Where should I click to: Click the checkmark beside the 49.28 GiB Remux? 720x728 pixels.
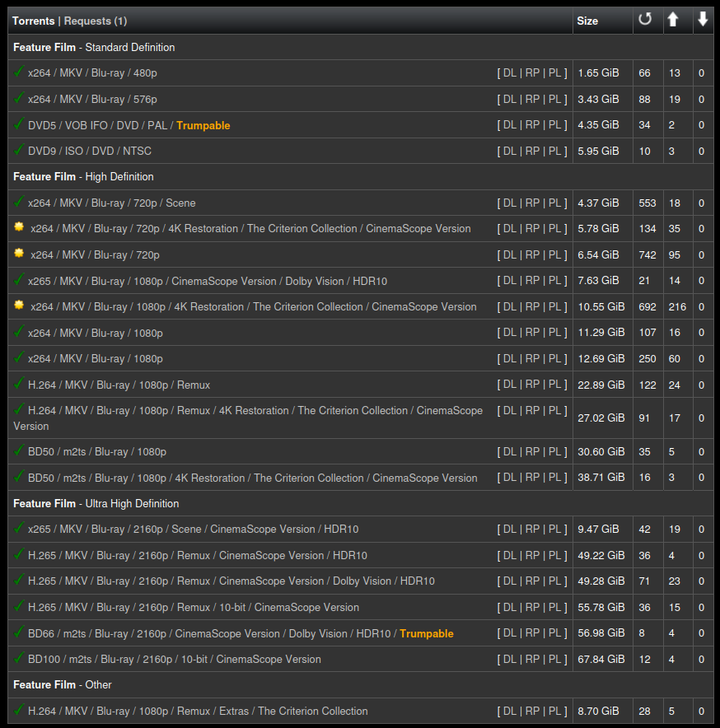click(x=19, y=580)
